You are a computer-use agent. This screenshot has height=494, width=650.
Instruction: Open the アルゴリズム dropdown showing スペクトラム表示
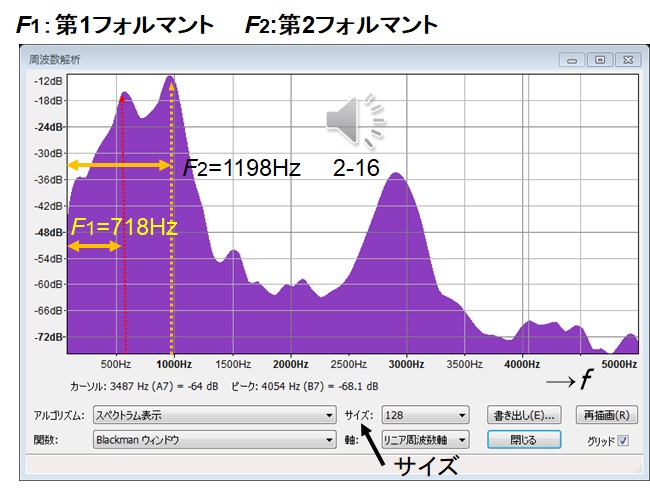214,414
